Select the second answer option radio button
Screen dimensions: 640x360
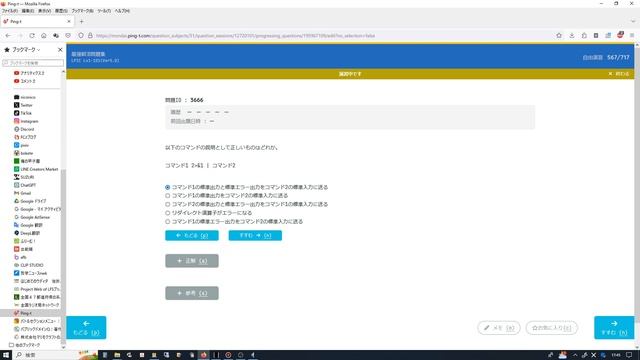tap(168, 196)
